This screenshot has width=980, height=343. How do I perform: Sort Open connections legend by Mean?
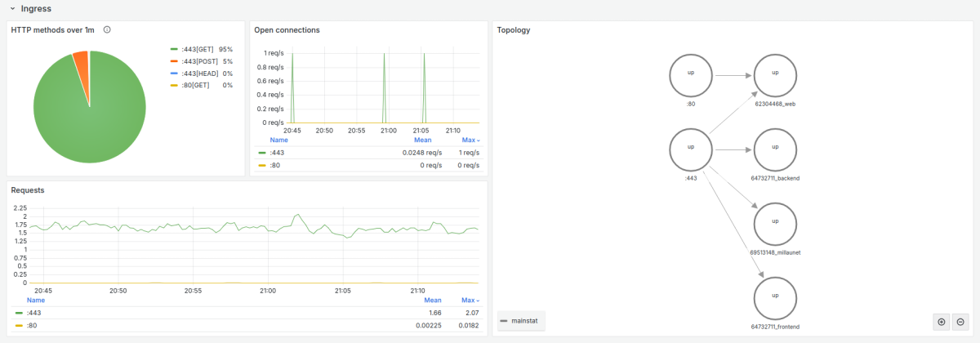click(x=422, y=140)
